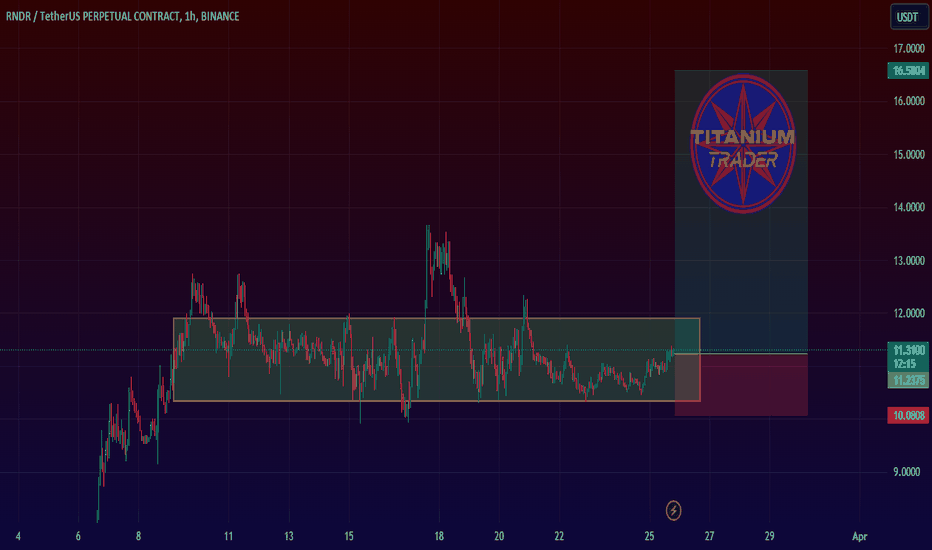Screen dimensions: 932x550
Task: Click the 16.0000 price axis tick
Action: (x=909, y=101)
